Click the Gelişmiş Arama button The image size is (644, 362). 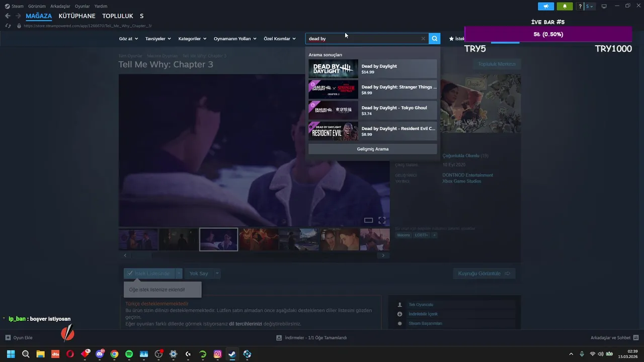click(372, 149)
